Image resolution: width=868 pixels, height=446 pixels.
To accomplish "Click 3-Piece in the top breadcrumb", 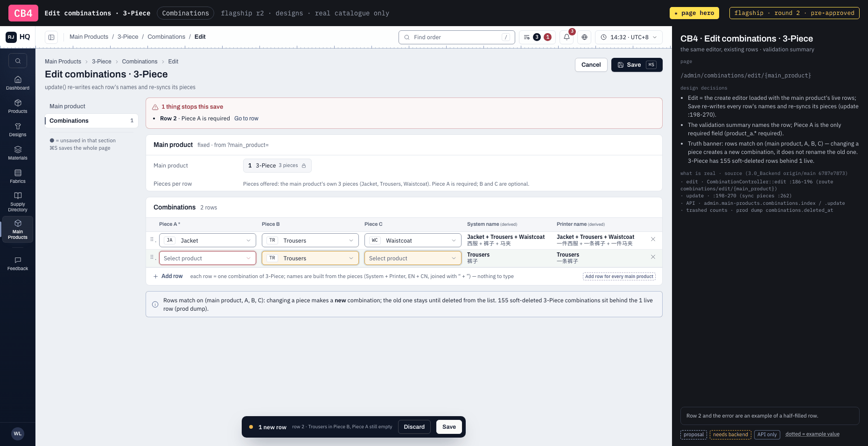I will [128, 36].
